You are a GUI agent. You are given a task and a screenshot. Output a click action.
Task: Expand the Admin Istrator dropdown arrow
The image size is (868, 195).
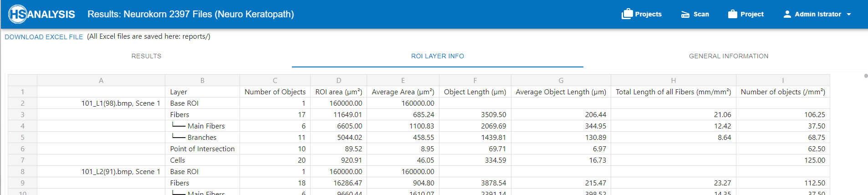(x=849, y=14)
